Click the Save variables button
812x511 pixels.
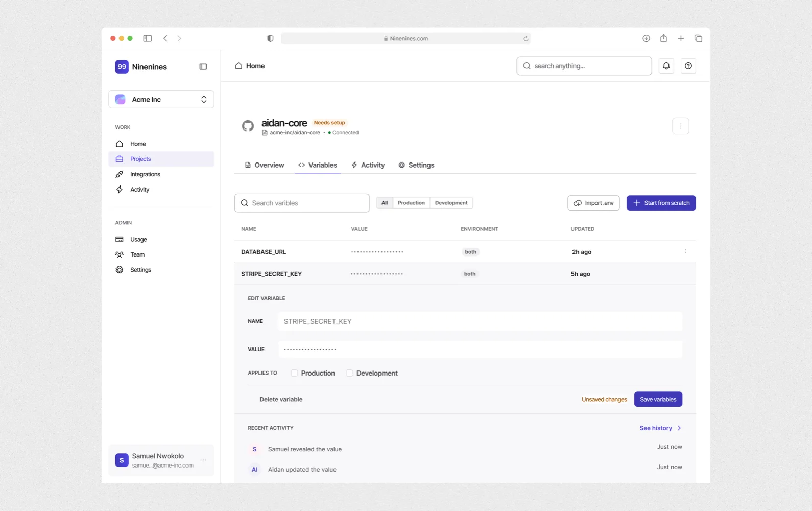pos(658,399)
